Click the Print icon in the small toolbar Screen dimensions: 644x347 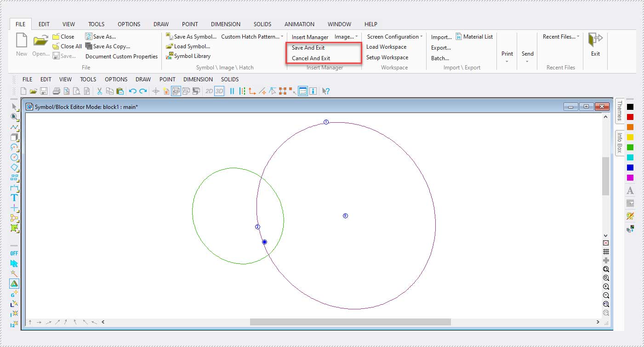click(56, 91)
